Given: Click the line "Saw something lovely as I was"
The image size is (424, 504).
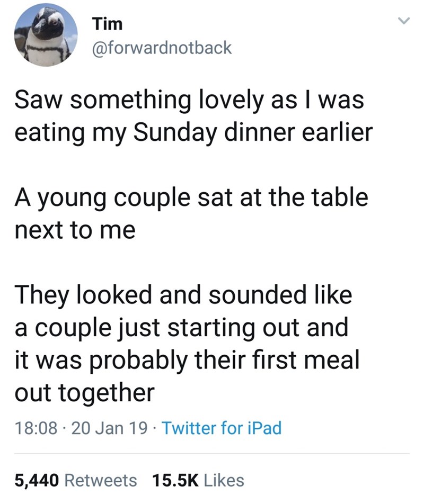Looking at the screenshot, I should [189, 101].
